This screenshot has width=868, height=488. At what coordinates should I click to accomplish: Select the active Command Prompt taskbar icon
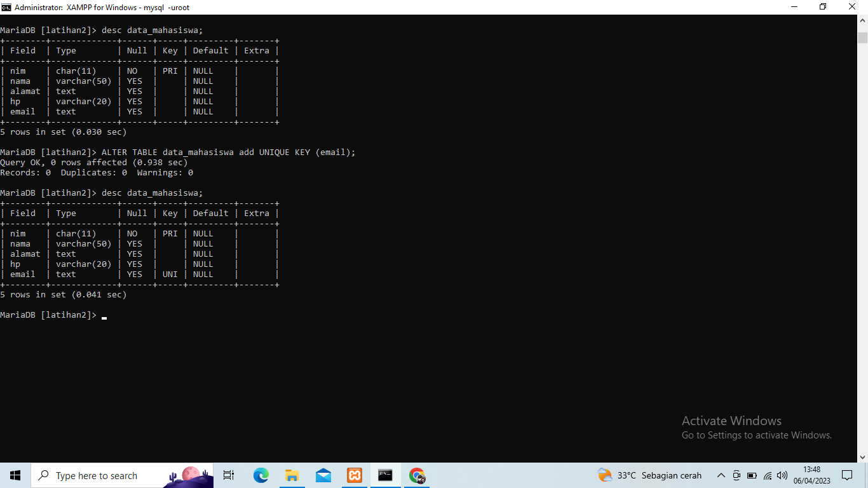(385, 475)
